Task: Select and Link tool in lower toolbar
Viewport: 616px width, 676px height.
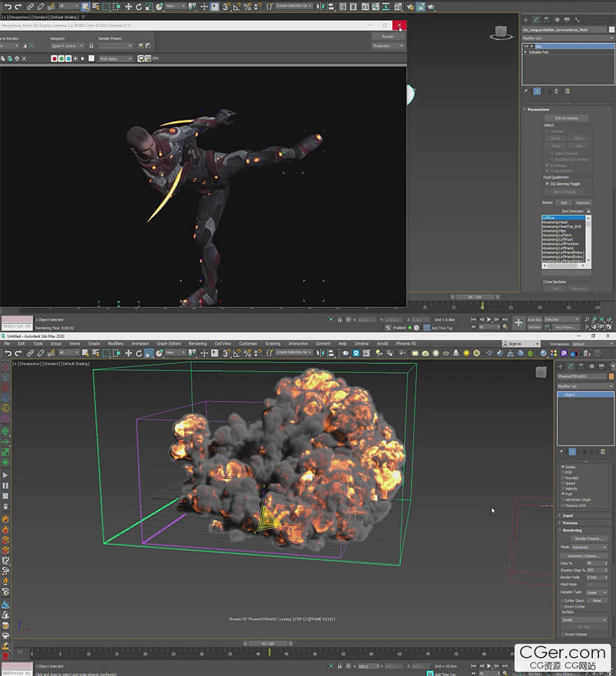Action: (30, 353)
